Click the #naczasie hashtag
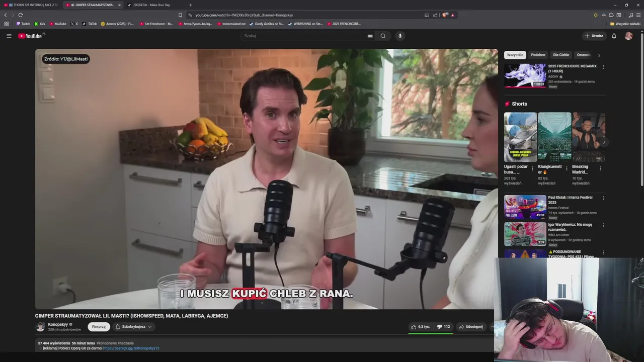644x362 pixels. [125, 343]
